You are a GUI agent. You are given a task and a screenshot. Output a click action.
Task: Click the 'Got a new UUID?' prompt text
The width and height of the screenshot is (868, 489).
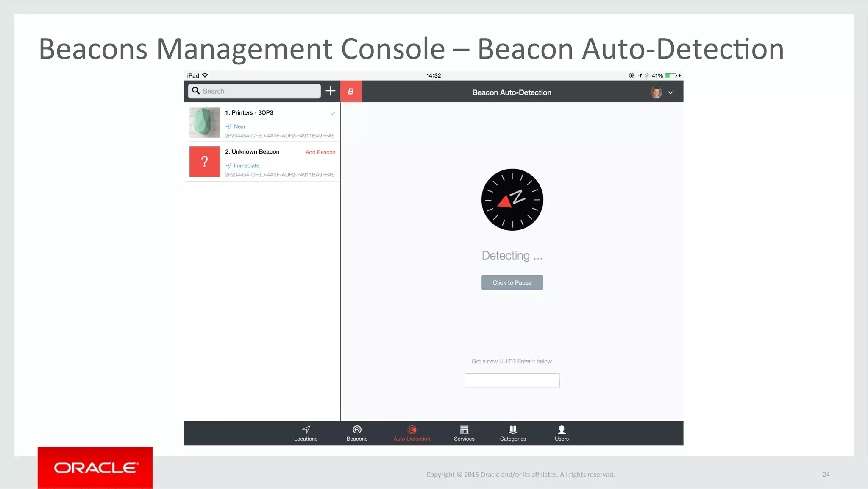512,361
